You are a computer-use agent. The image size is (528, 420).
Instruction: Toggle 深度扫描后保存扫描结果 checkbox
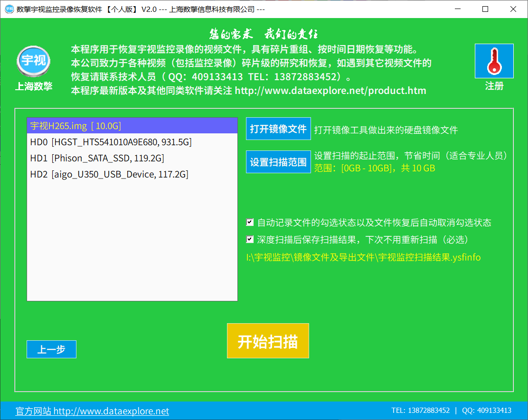tap(250, 239)
